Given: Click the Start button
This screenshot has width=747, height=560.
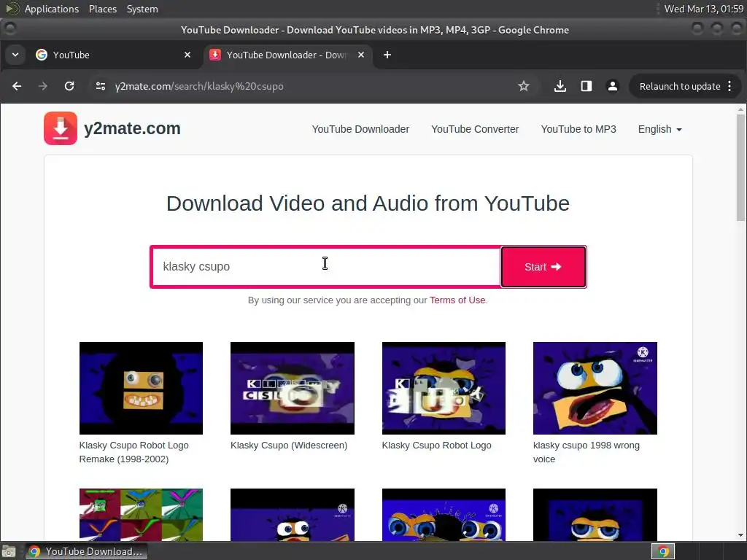Looking at the screenshot, I should click(x=543, y=267).
